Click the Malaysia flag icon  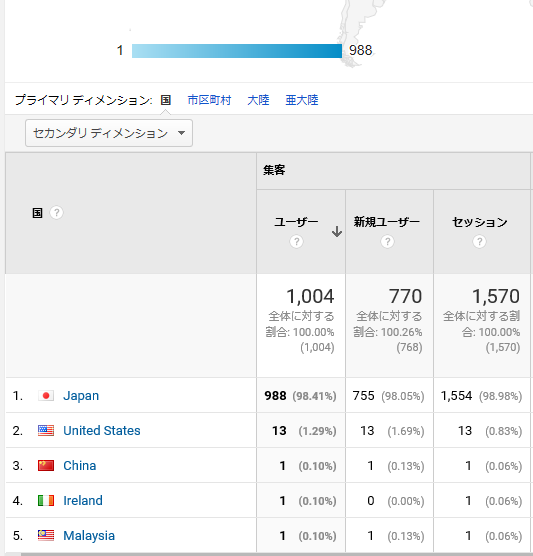(x=46, y=535)
